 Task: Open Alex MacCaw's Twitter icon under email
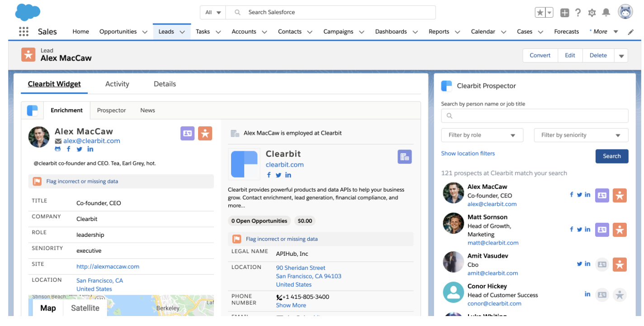[x=79, y=149]
